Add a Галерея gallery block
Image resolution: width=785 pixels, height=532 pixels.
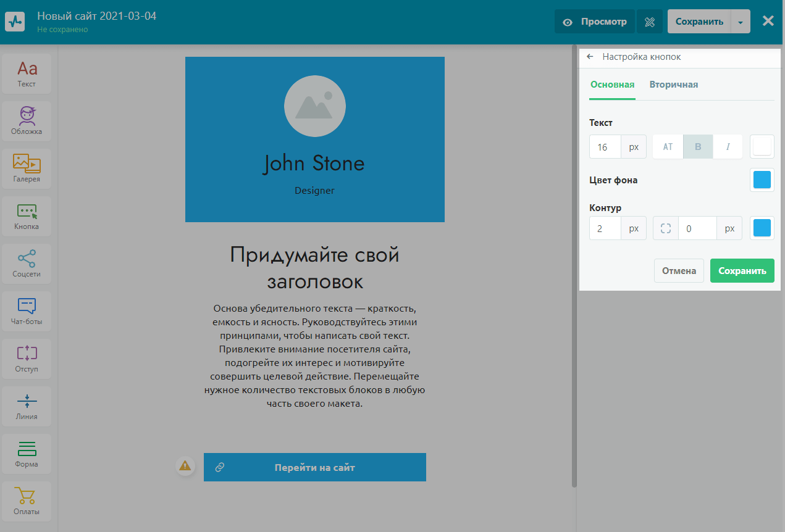pyautogui.click(x=27, y=168)
